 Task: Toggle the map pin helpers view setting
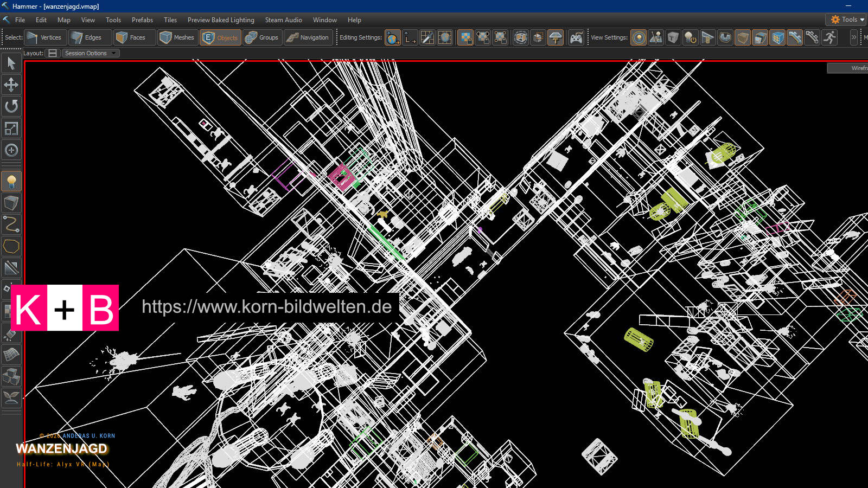tap(656, 37)
